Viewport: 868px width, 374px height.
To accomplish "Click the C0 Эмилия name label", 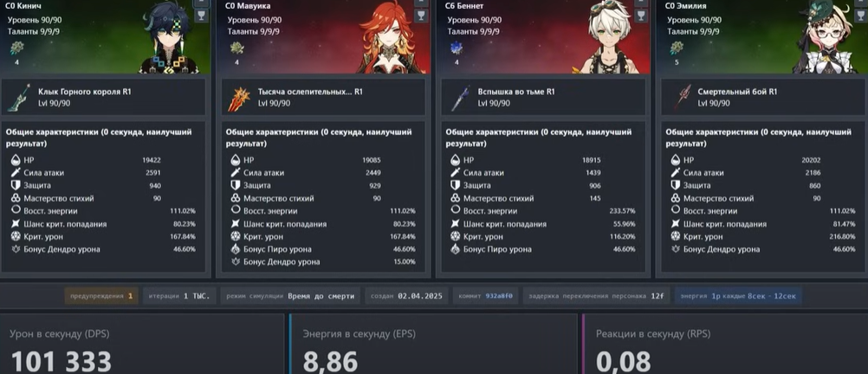I will pyautogui.click(x=686, y=7).
